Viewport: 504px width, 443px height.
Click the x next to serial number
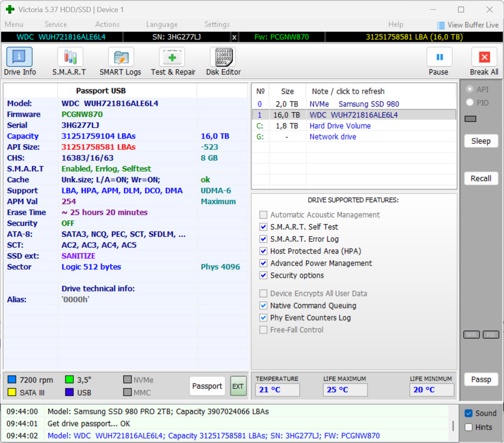234,37
